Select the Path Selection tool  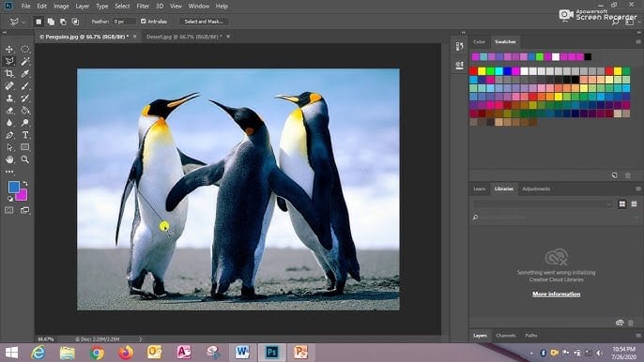point(9,147)
